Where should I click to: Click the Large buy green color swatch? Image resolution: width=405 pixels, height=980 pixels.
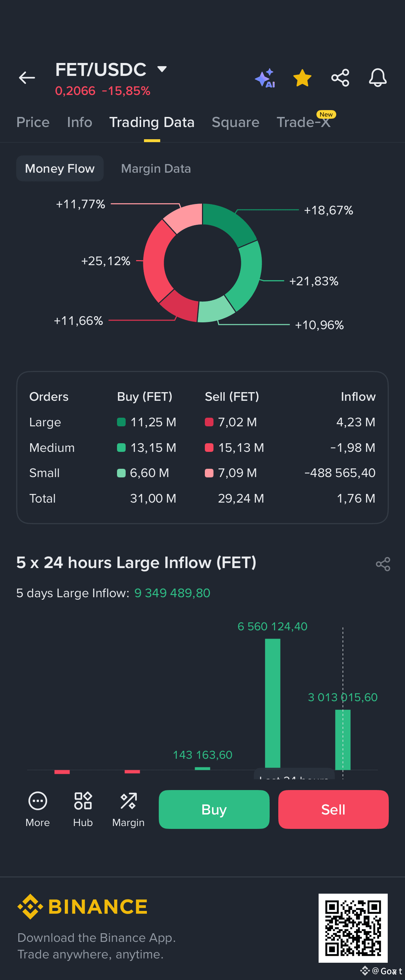pyautogui.click(x=121, y=422)
